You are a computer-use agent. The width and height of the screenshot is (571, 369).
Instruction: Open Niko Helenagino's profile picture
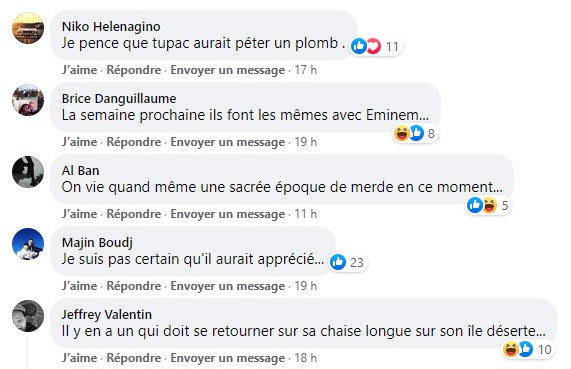[x=28, y=28]
